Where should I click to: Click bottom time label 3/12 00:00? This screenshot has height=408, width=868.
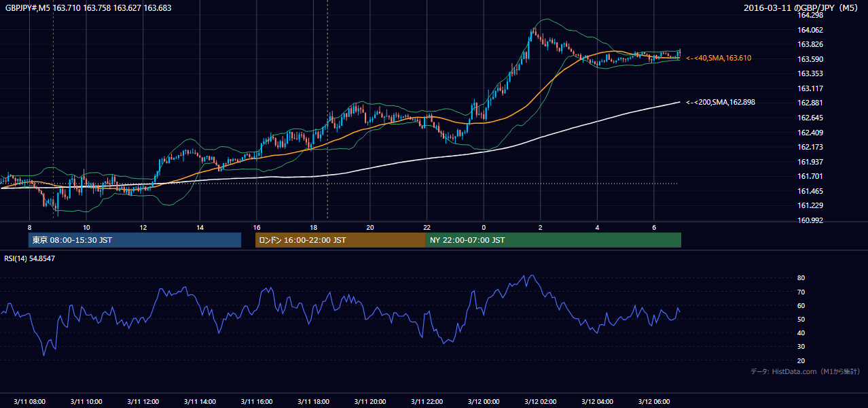(x=484, y=402)
